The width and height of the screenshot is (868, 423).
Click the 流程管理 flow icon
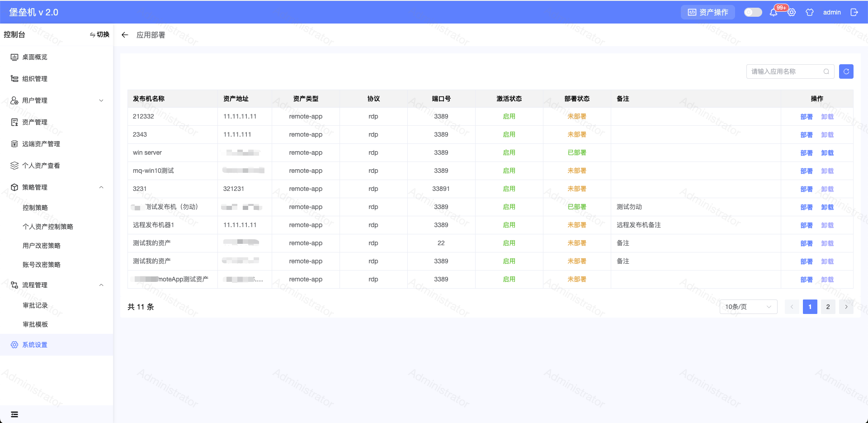tap(14, 285)
